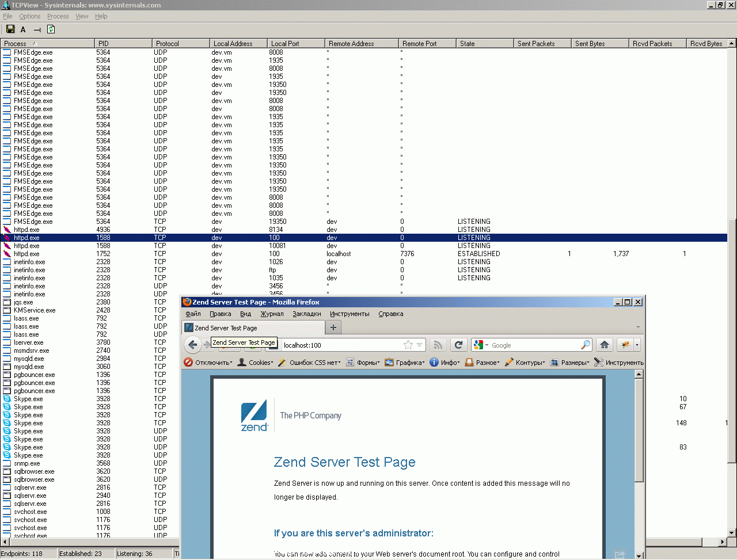The height and width of the screenshot is (560, 737).
Task: Open the Process menu in TCPView
Action: [x=58, y=16]
